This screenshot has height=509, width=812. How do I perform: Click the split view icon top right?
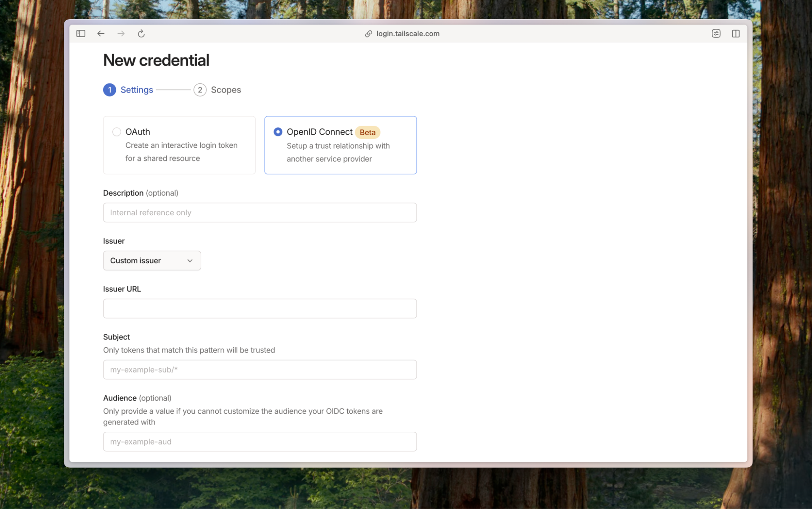(x=736, y=33)
